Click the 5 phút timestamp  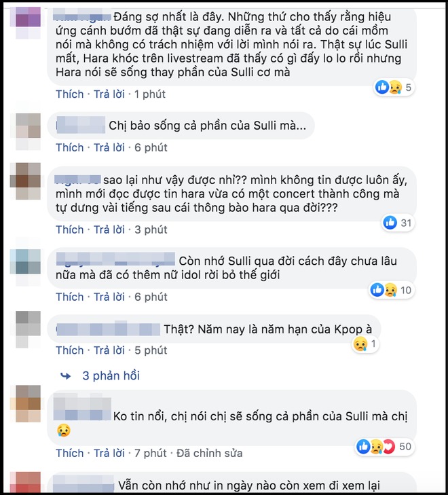point(151,350)
